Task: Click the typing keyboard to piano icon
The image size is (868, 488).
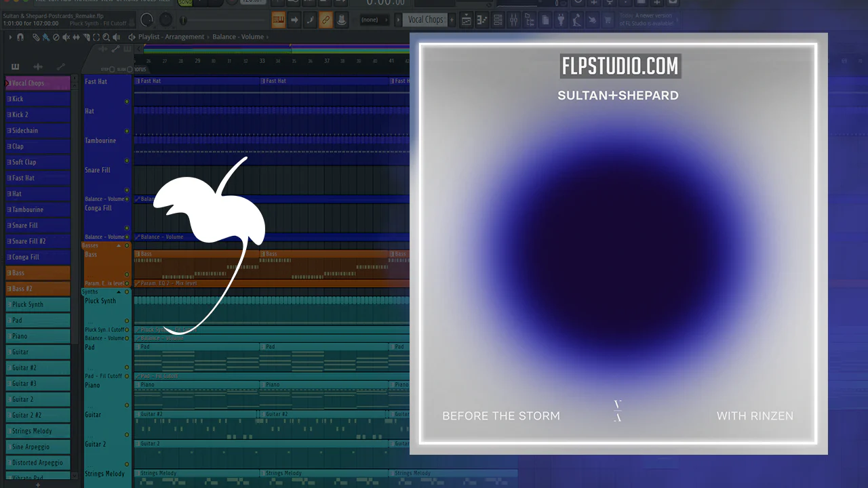Action: pos(278,20)
